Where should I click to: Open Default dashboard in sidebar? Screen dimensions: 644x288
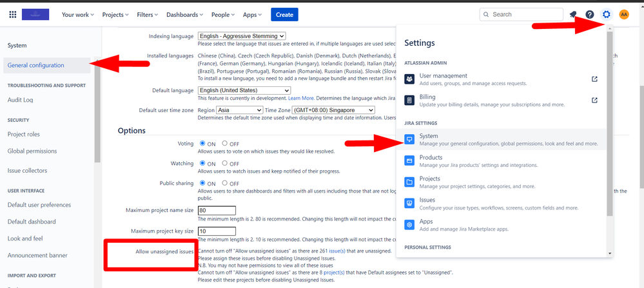(x=31, y=222)
